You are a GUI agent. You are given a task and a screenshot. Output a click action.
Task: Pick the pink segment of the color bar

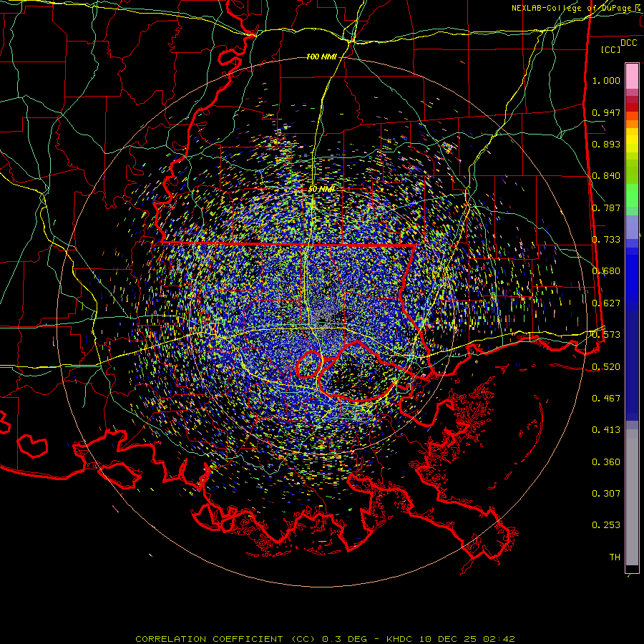pos(632,77)
